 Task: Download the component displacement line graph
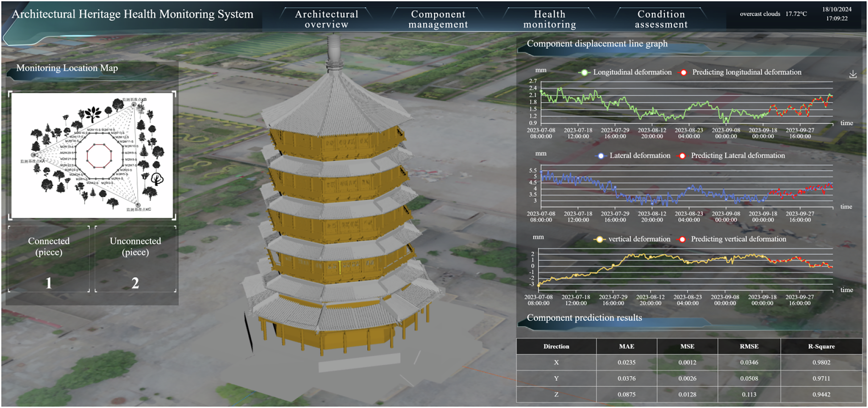(853, 74)
